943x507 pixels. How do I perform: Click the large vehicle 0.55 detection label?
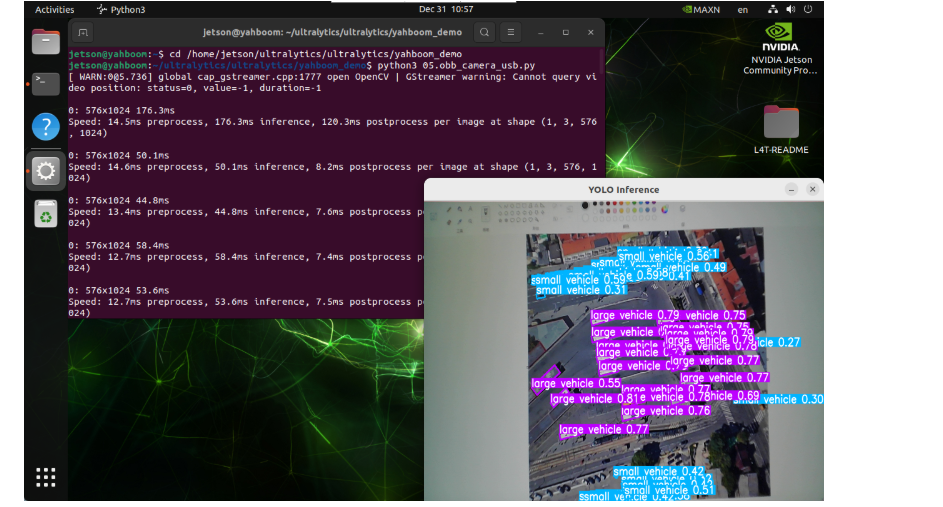576,383
